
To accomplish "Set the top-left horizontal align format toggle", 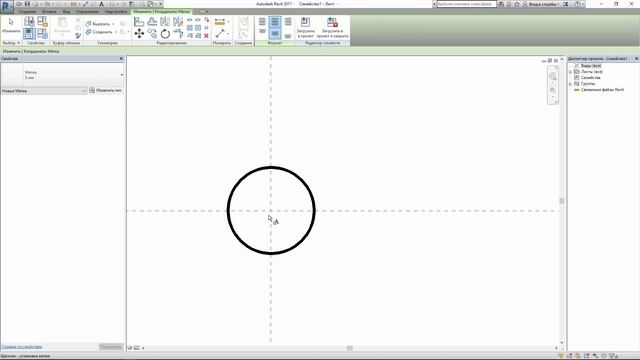I will pyautogui.click(x=262, y=22).
